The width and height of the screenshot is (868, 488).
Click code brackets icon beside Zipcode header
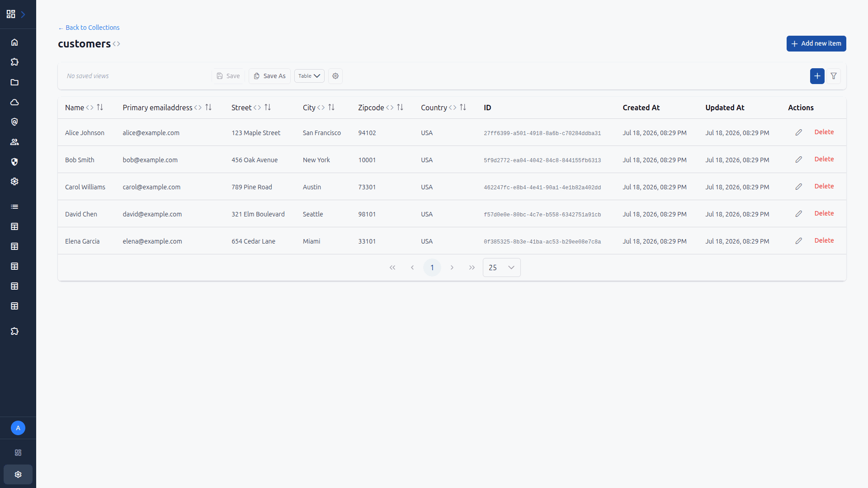[390, 108]
